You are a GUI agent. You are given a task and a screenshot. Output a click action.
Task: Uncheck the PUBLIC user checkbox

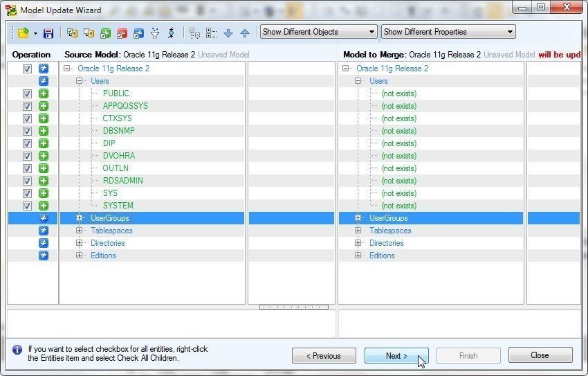tap(27, 93)
